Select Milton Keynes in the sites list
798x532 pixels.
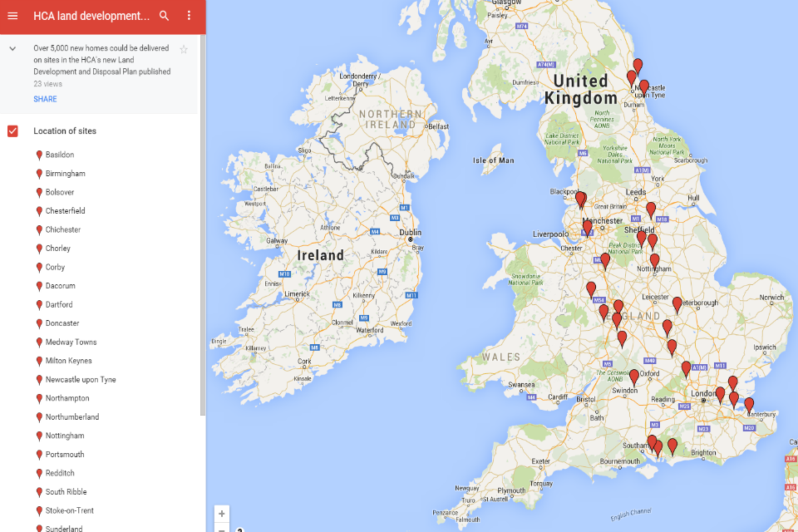(x=68, y=361)
